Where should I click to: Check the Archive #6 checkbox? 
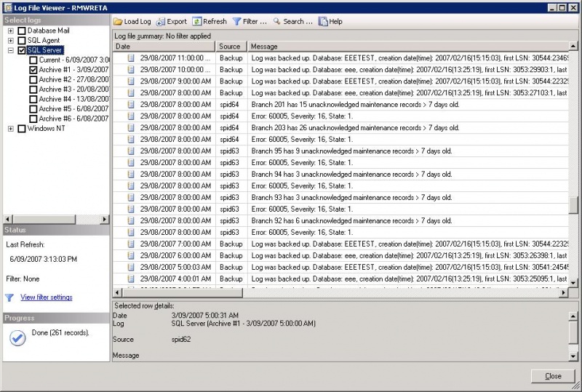tap(33, 119)
